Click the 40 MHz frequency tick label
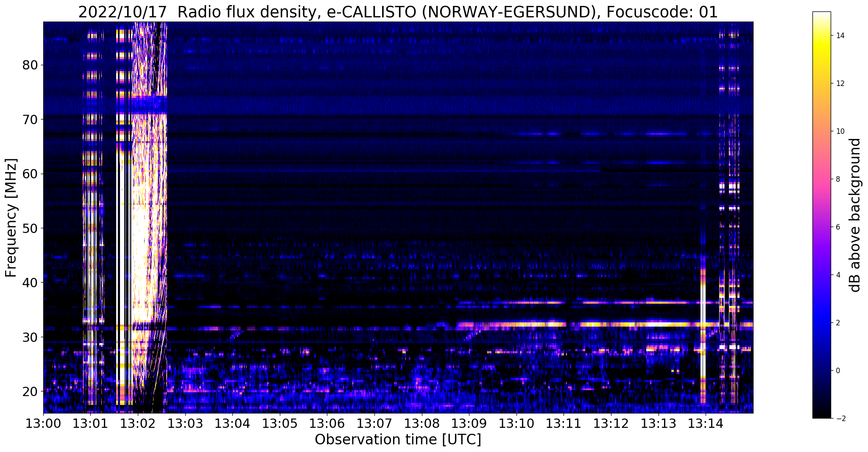The width and height of the screenshot is (868, 452). click(30, 283)
